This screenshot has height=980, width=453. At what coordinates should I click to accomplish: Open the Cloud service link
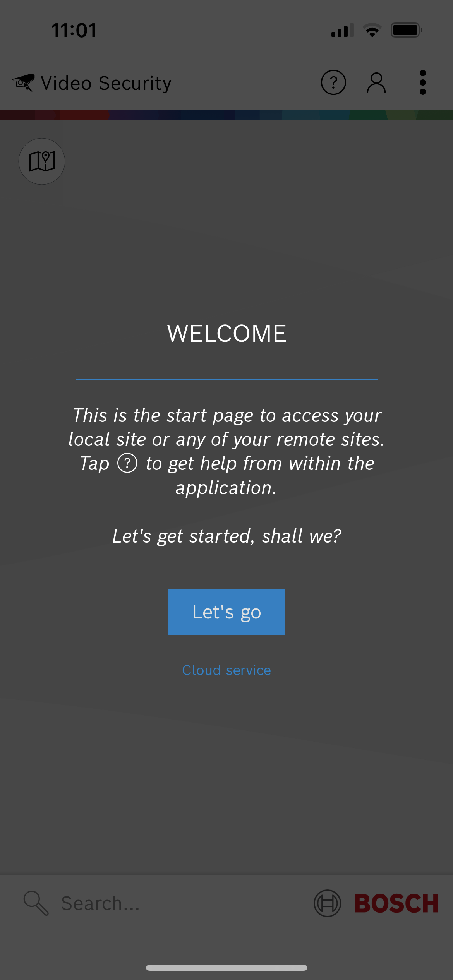tap(226, 670)
